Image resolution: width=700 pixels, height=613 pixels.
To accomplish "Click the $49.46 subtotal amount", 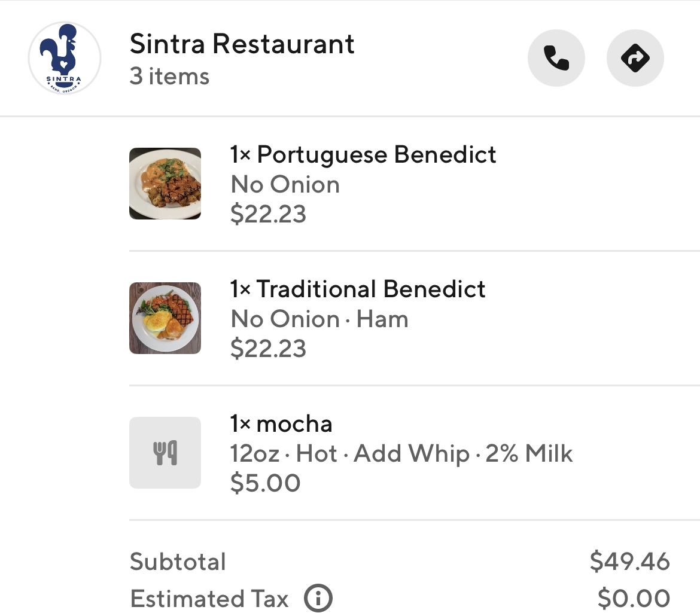I will (x=629, y=562).
